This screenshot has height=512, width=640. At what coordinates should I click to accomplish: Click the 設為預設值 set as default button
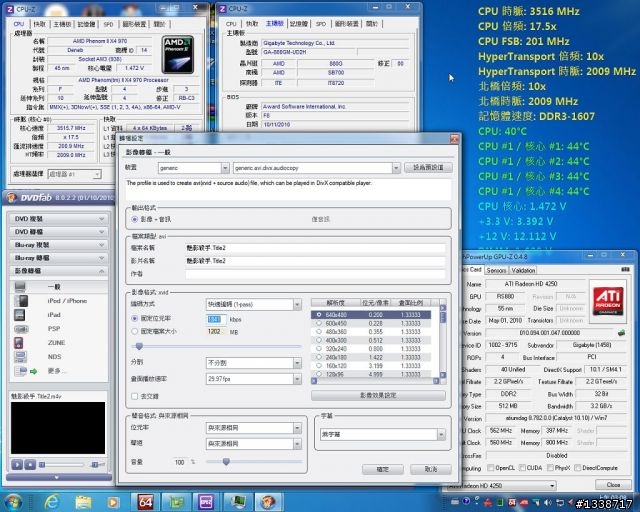[x=428, y=167]
